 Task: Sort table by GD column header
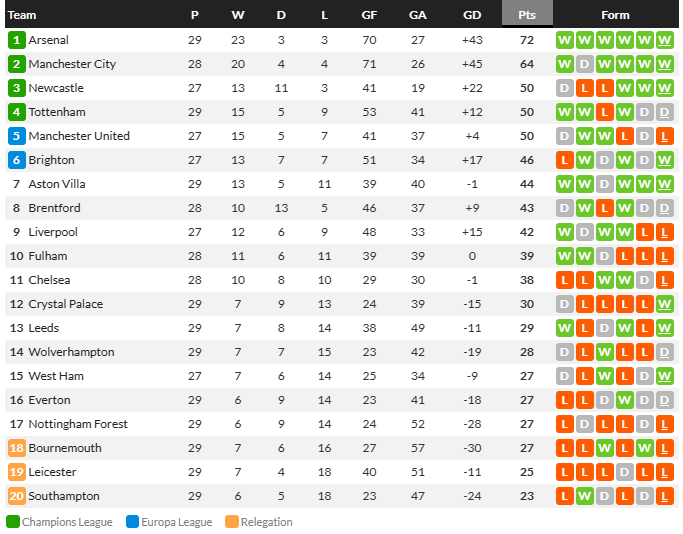pos(472,15)
